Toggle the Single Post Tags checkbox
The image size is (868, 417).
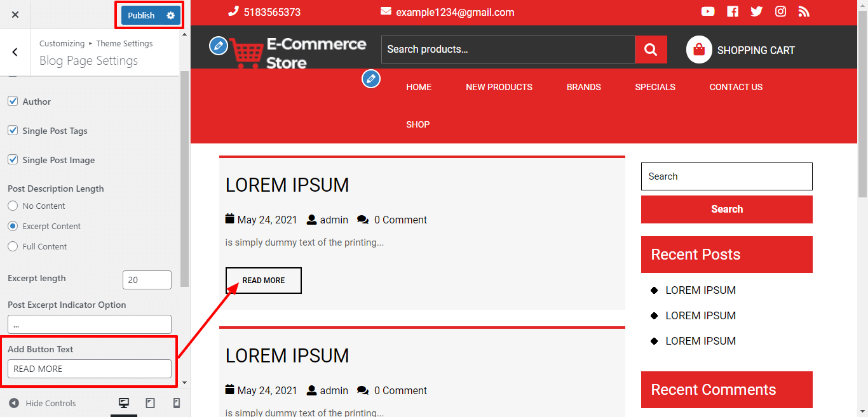pyautogui.click(x=13, y=131)
